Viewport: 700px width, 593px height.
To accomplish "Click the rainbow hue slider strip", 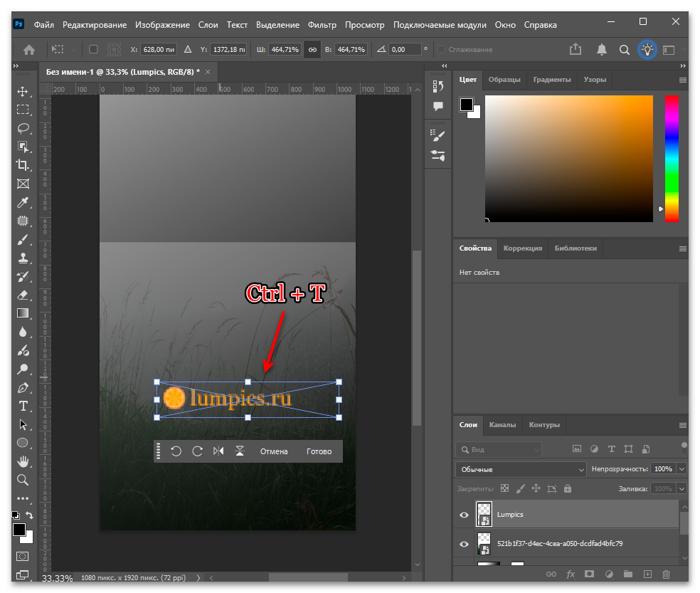I will pos(672,158).
